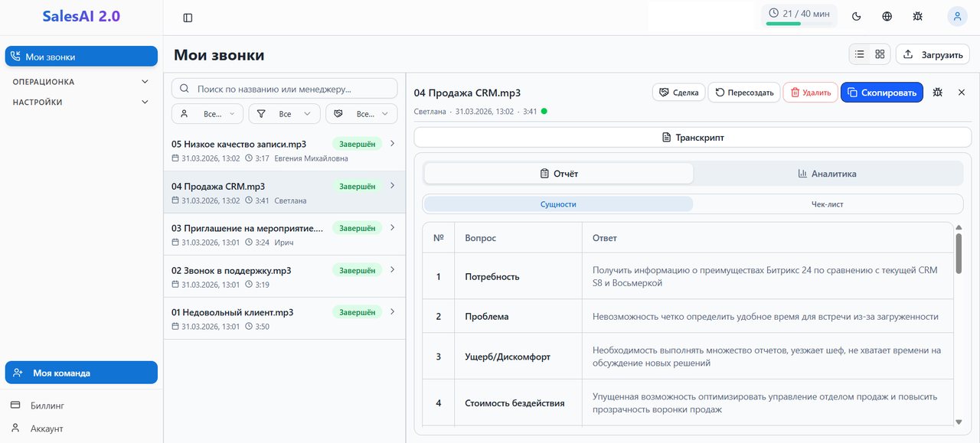Image resolution: width=980 pixels, height=443 pixels.
Task: Close the call detail panel
Action: 962,93
